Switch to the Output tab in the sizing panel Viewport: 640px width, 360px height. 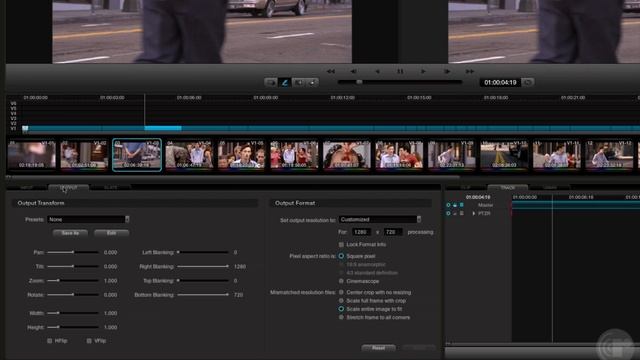[x=69, y=188]
